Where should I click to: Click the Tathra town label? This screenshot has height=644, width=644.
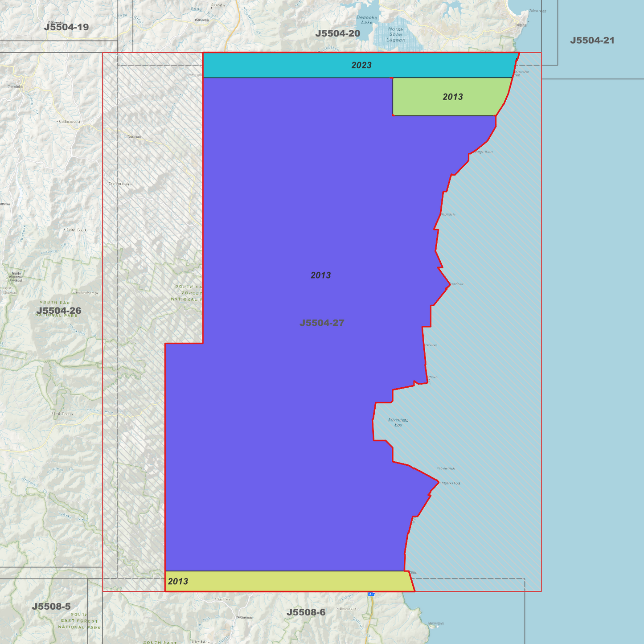click(521, 25)
